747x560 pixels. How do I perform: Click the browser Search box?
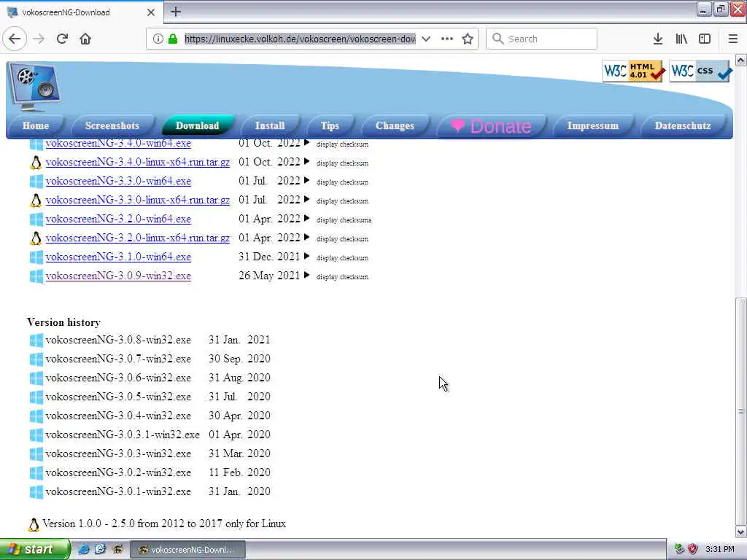pos(541,39)
